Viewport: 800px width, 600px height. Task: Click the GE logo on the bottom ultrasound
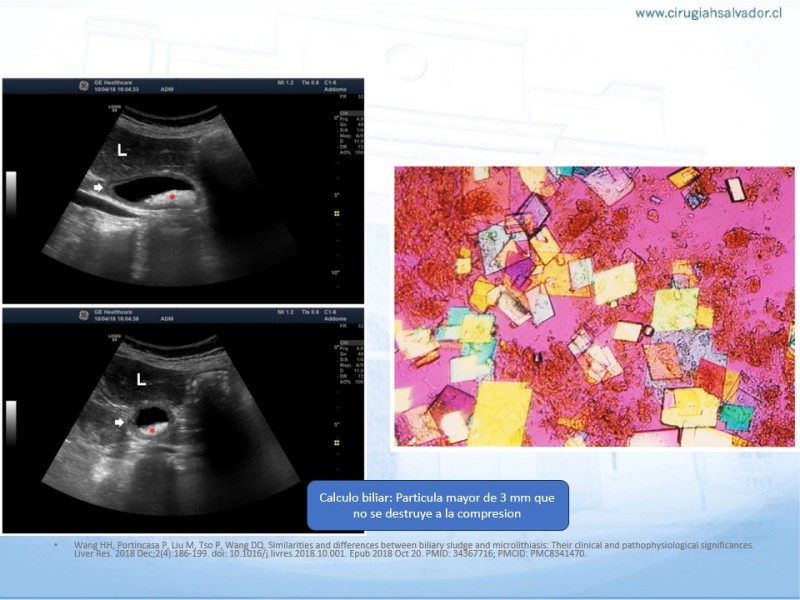click(x=13, y=315)
